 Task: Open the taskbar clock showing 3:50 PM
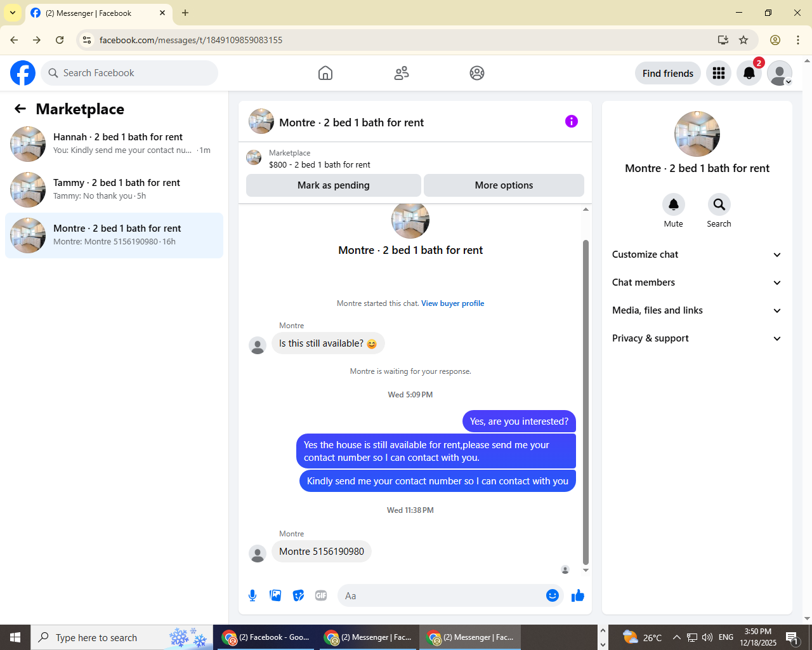pos(758,637)
